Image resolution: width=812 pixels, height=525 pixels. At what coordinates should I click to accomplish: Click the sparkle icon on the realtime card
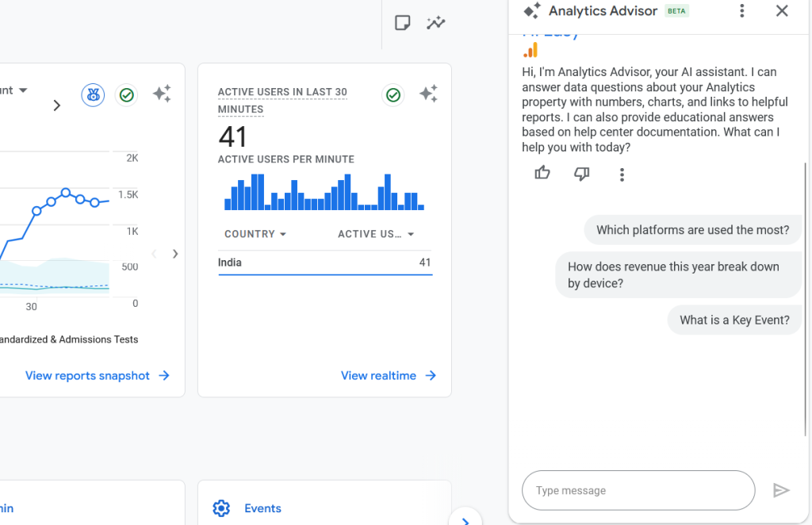pyautogui.click(x=428, y=95)
